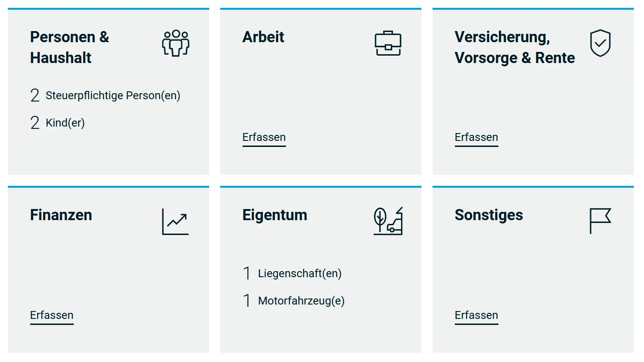Click the line chart Finanzen icon

coord(176,222)
